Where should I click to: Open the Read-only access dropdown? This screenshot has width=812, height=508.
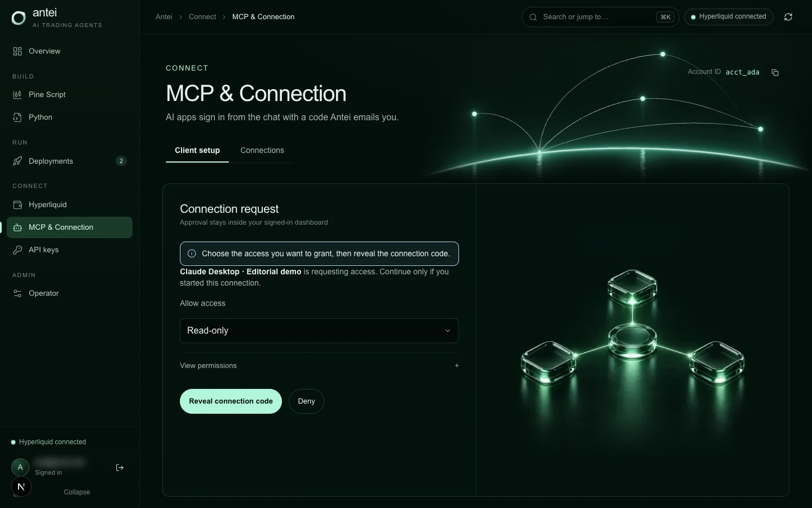pyautogui.click(x=319, y=331)
